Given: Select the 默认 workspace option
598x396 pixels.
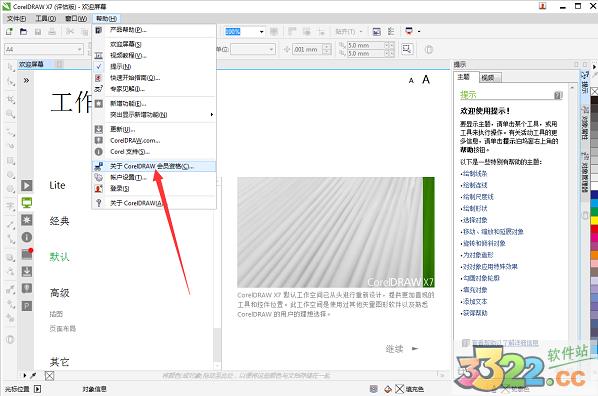Looking at the screenshot, I should click(x=59, y=257).
